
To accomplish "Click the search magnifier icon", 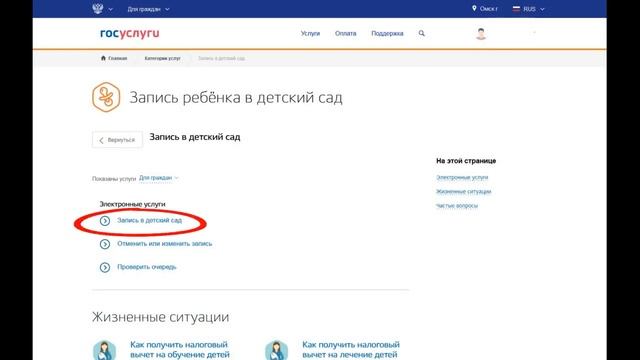I will pyautogui.click(x=422, y=33).
